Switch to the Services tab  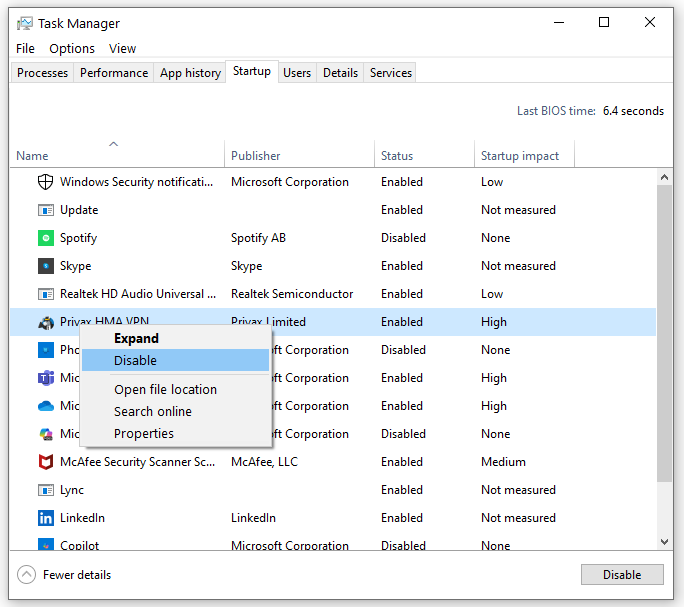point(391,72)
